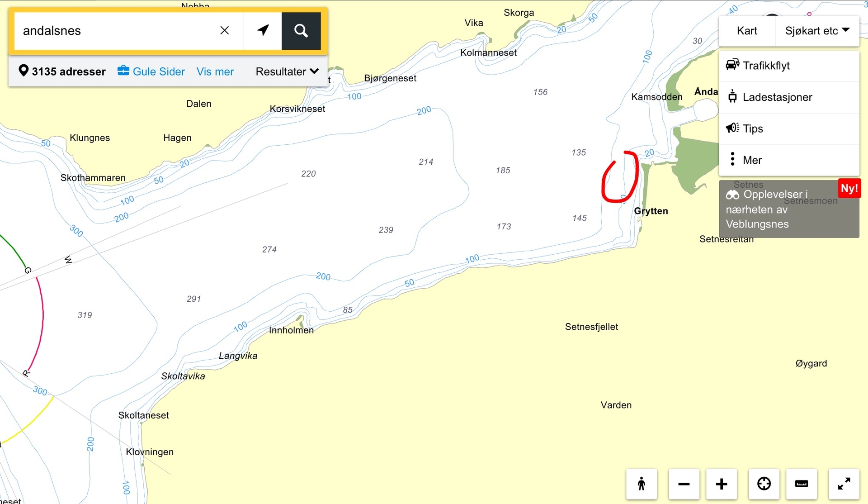The image size is (868, 504).
Task: Click the Setnesfjellet map label
Action: (x=591, y=327)
